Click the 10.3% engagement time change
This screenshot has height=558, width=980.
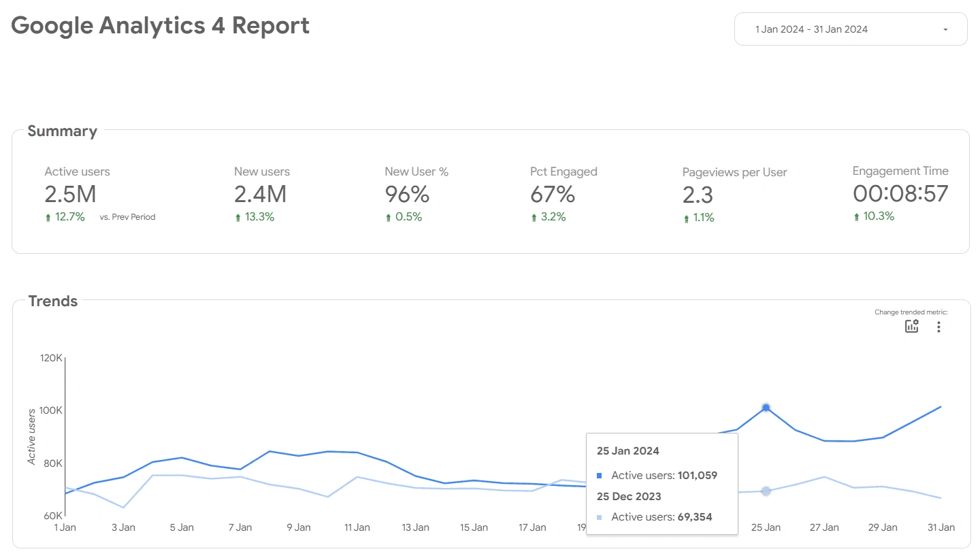click(x=874, y=216)
